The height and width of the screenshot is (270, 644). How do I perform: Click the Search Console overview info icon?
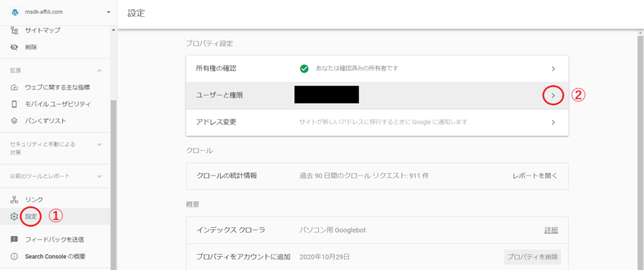[14, 256]
